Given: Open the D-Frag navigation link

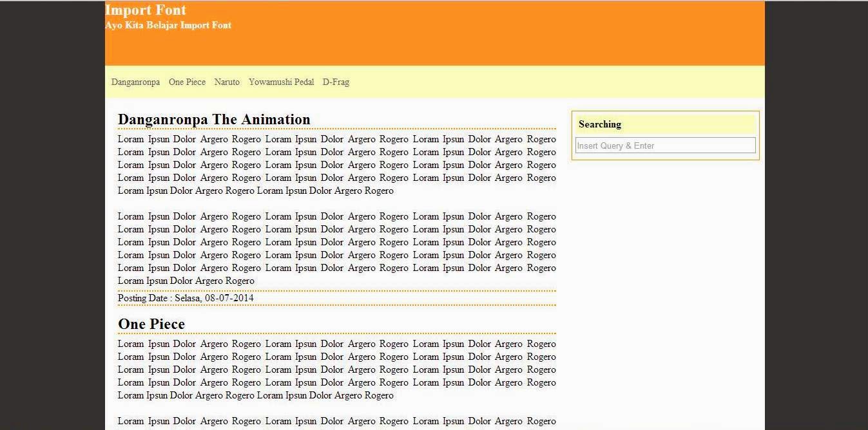Looking at the screenshot, I should pos(336,82).
